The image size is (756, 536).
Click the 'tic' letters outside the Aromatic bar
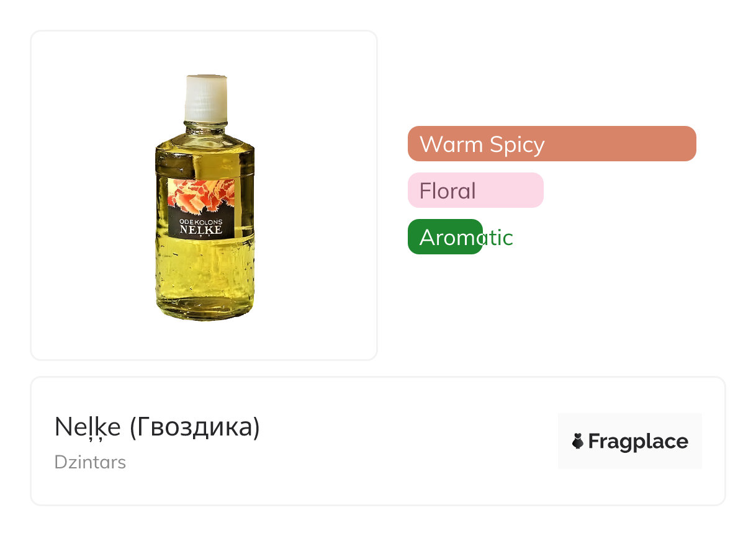pos(498,237)
